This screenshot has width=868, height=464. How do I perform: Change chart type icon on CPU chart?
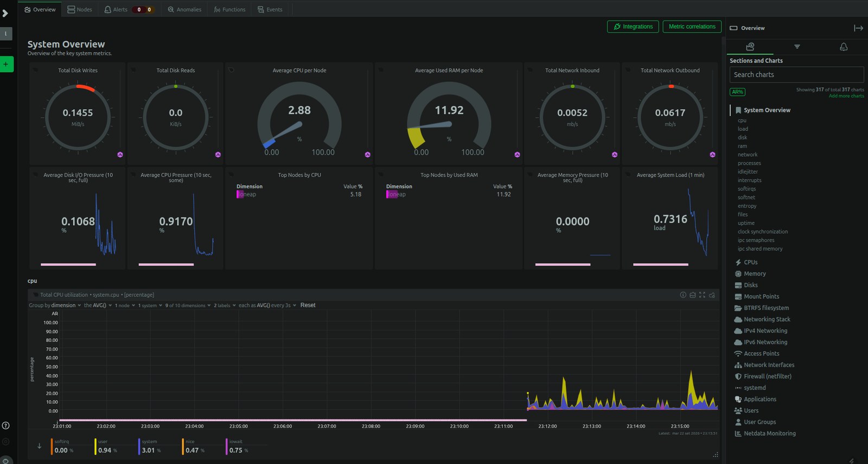coord(692,295)
